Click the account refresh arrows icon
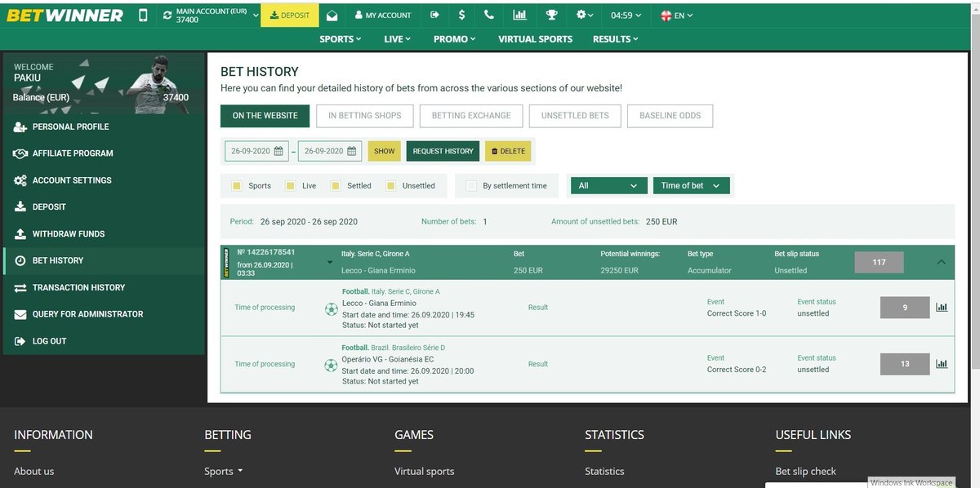 (167, 15)
